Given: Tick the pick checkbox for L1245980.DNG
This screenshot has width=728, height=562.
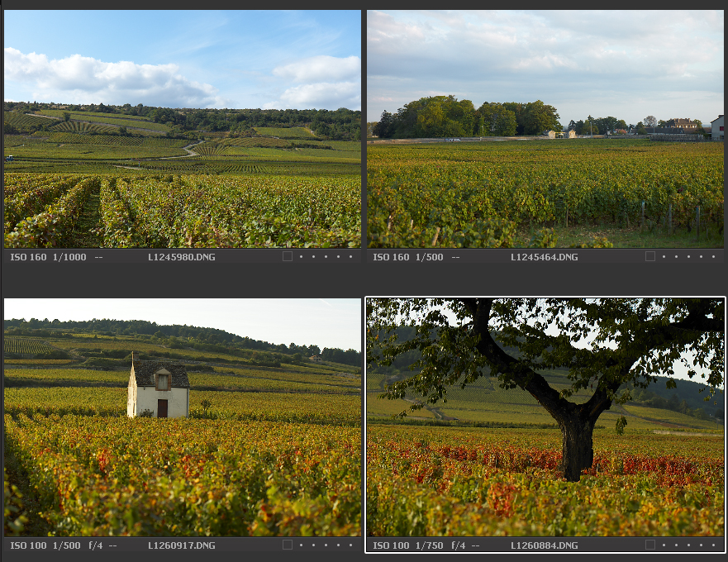Looking at the screenshot, I should click(x=288, y=256).
